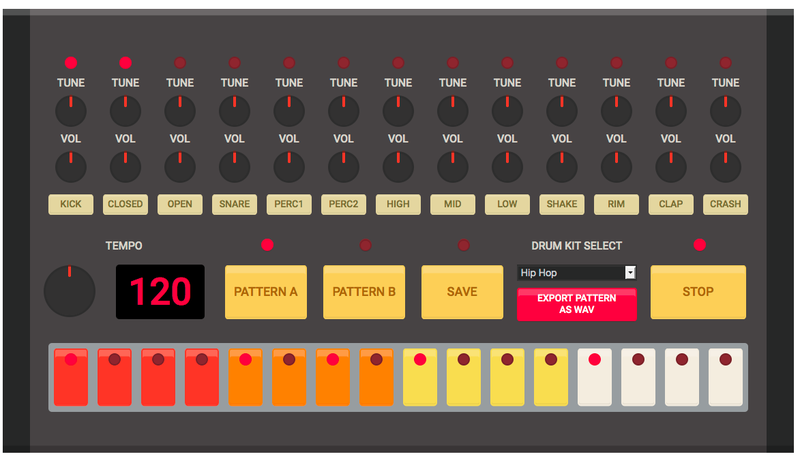800x461 pixels.
Task: Select the MID tom instrument button
Action: (x=453, y=204)
